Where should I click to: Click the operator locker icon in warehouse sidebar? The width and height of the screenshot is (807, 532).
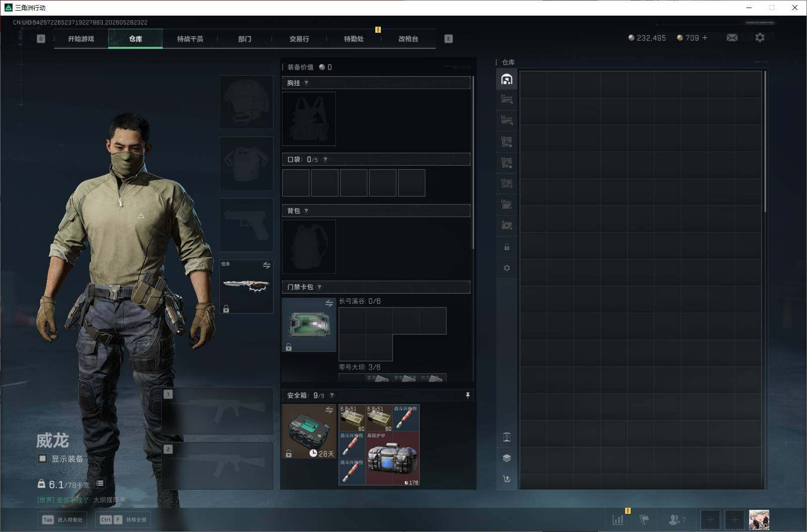[x=507, y=437]
